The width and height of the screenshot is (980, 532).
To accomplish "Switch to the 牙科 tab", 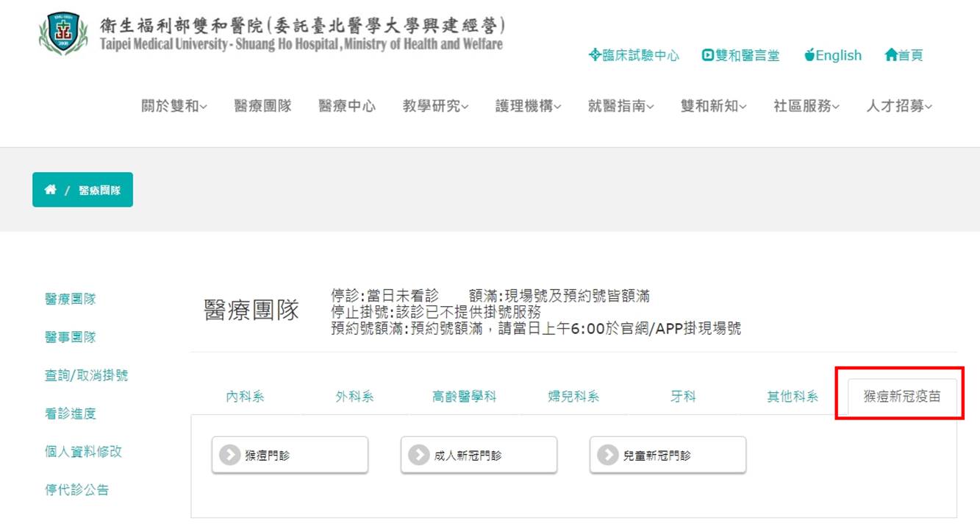I will (x=683, y=397).
